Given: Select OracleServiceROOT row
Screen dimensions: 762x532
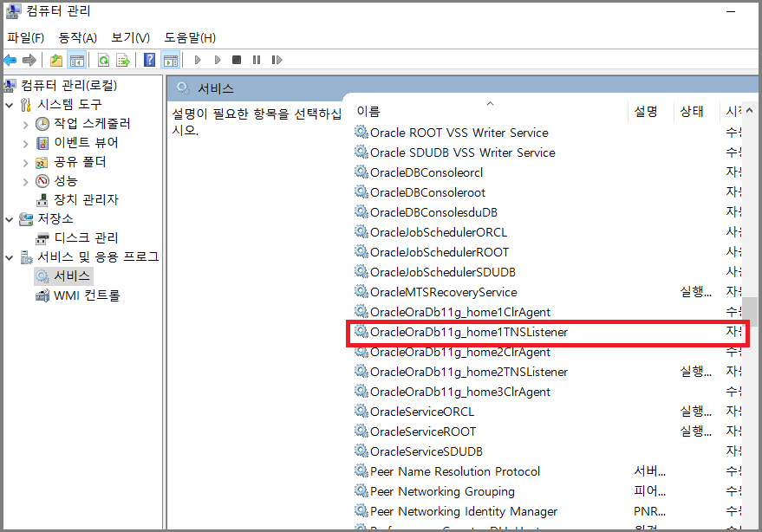Looking at the screenshot, I should [547, 431].
